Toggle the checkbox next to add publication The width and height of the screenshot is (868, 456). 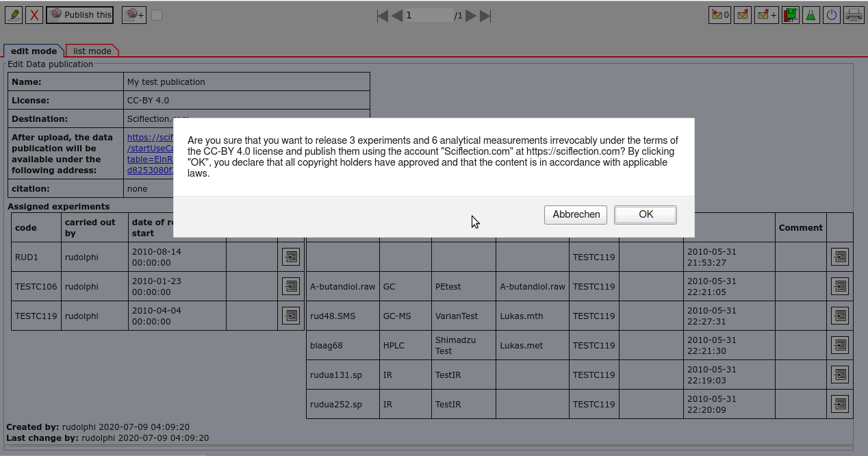157,15
